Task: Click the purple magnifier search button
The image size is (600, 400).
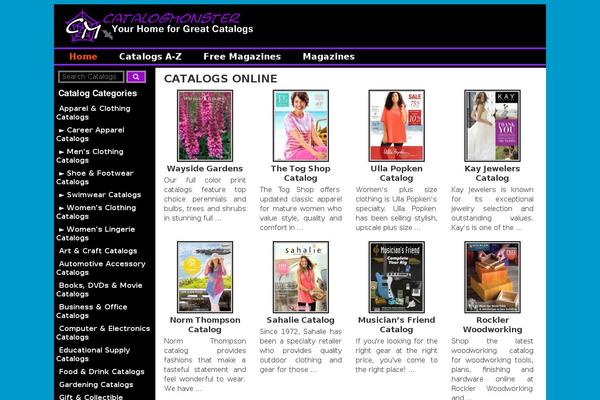Action: [136, 77]
